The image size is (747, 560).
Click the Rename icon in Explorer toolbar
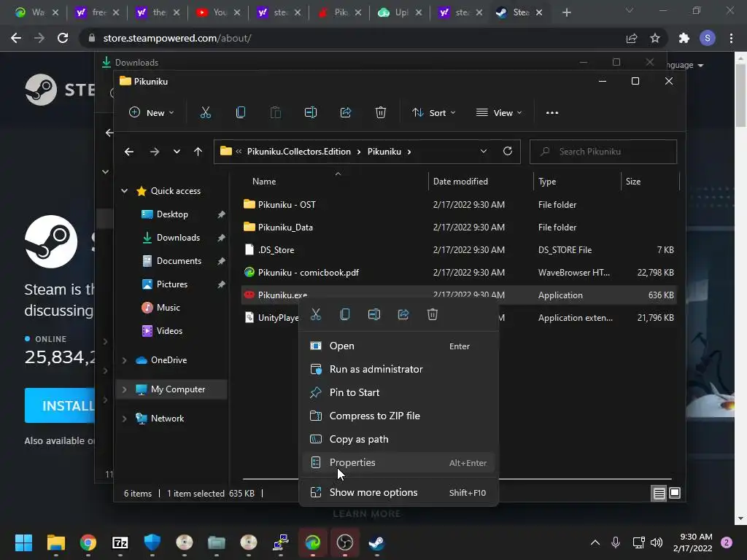[311, 113]
